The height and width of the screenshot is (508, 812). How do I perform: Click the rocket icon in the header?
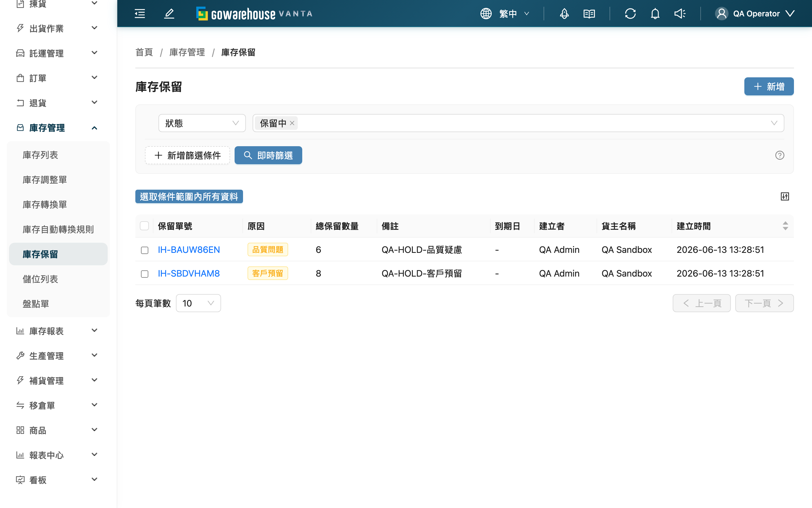[564, 14]
